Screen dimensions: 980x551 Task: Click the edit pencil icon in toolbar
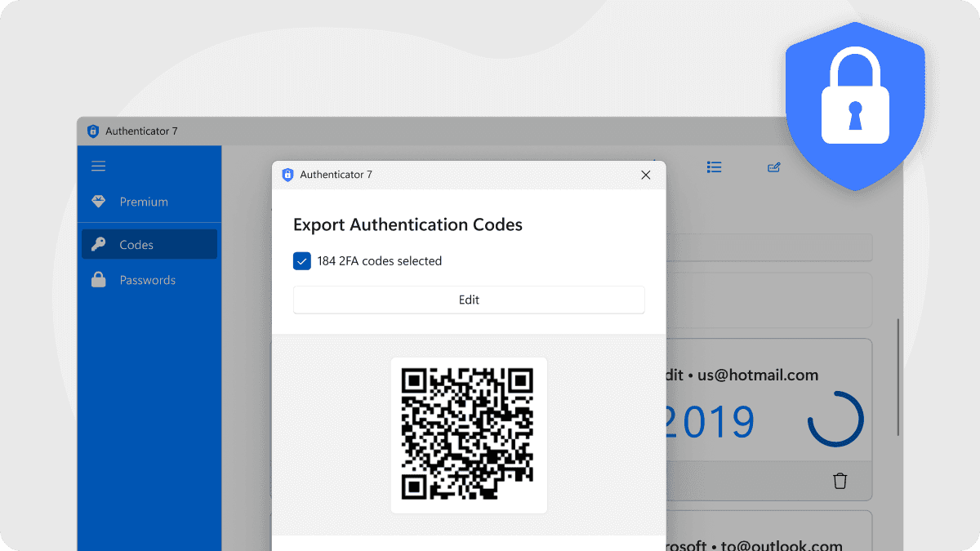click(774, 167)
